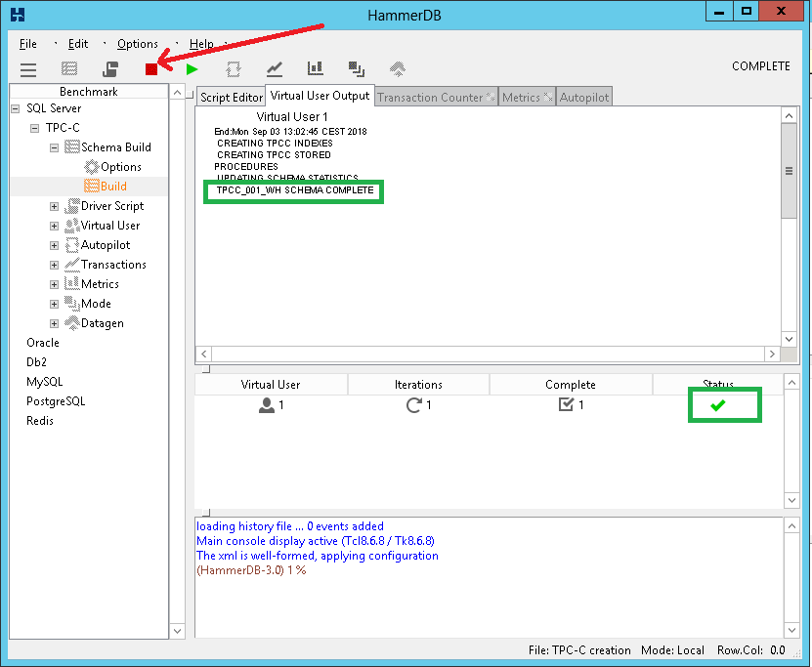
Task: Switch to the Autopilot tab
Action: tap(584, 98)
